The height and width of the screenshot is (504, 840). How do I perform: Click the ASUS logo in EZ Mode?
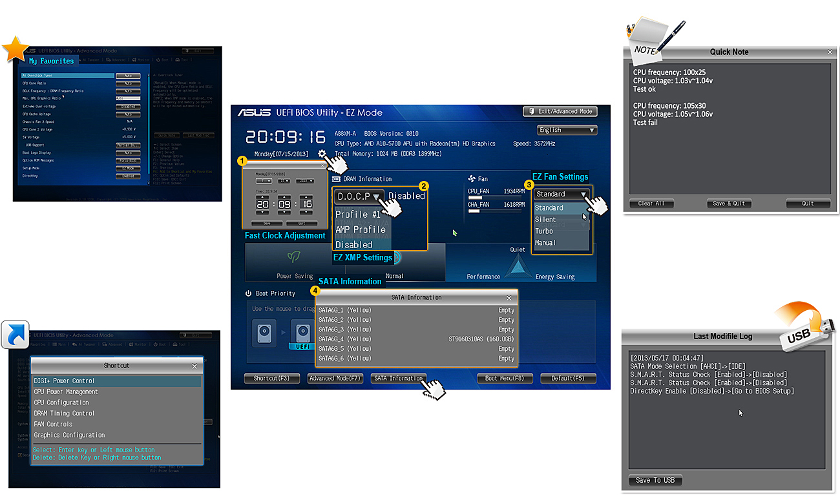click(254, 112)
